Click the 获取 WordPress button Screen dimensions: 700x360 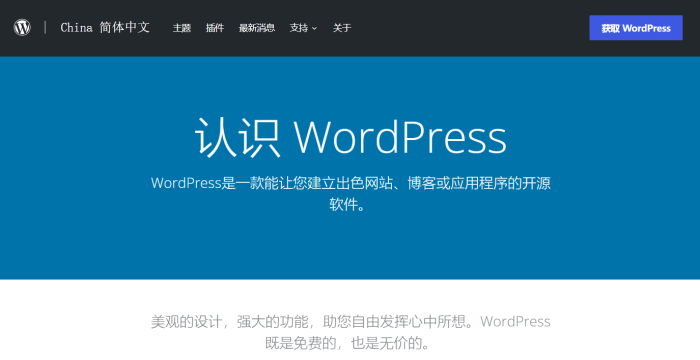pos(636,28)
